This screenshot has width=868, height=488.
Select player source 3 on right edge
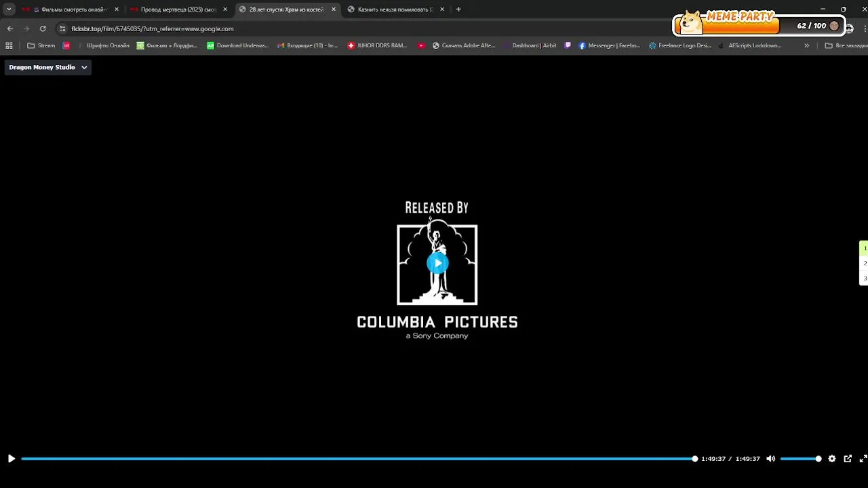click(x=865, y=278)
